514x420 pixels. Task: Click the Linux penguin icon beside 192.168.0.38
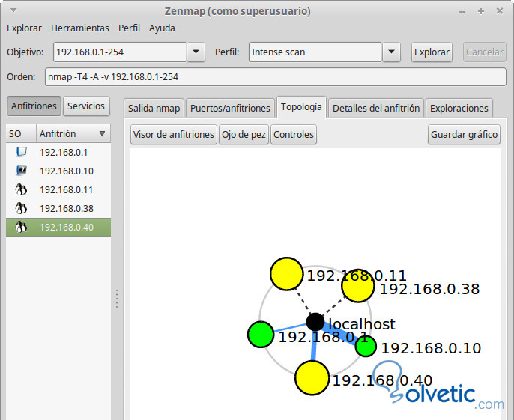coord(21,208)
